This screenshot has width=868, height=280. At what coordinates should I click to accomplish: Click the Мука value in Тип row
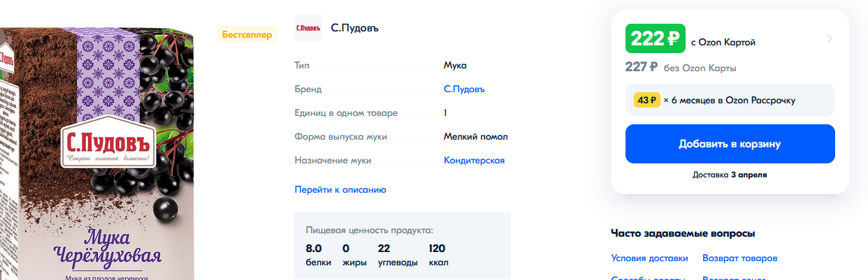click(455, 66)
